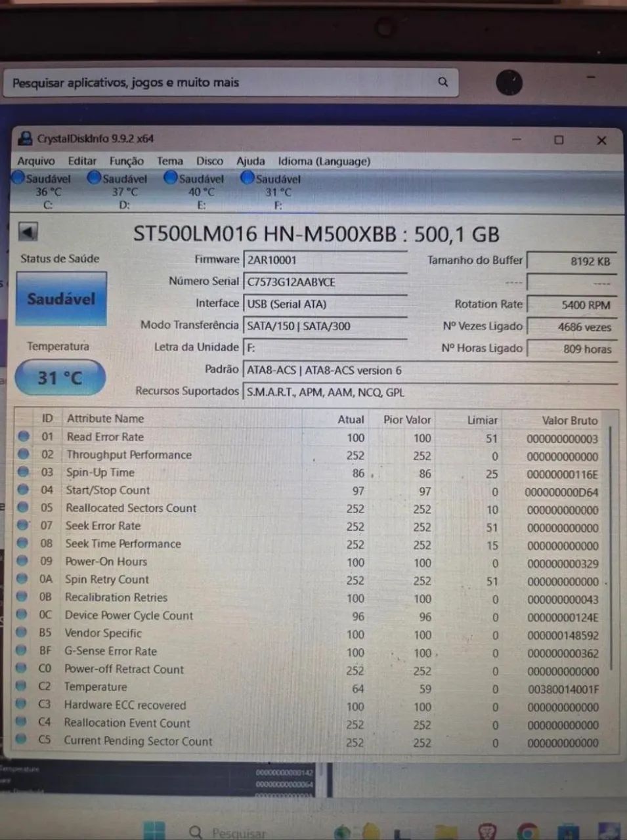The width and height of the screenshot is (627, 840).
Task: Click the Pior Valor column header
Action: pos(407,419)
